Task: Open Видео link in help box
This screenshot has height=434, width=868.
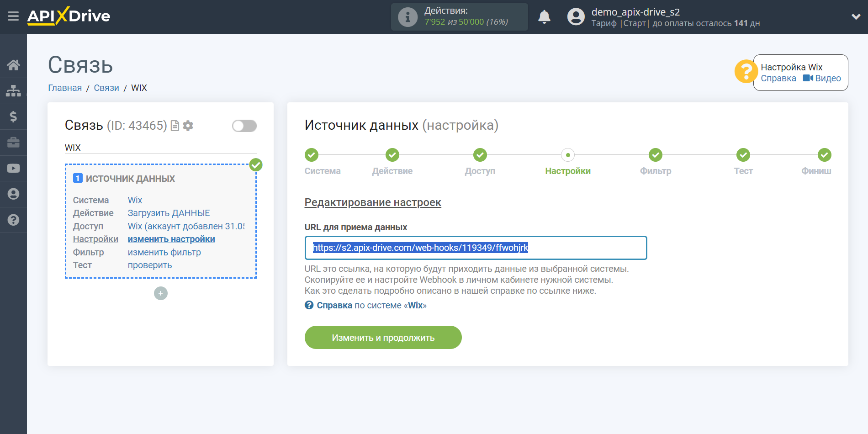Action: coord(822,78)
